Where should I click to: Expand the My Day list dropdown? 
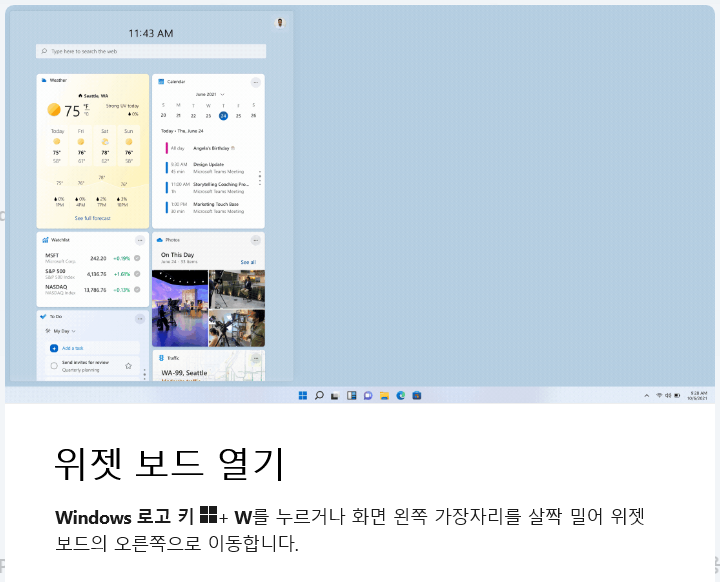coord(61,331)
